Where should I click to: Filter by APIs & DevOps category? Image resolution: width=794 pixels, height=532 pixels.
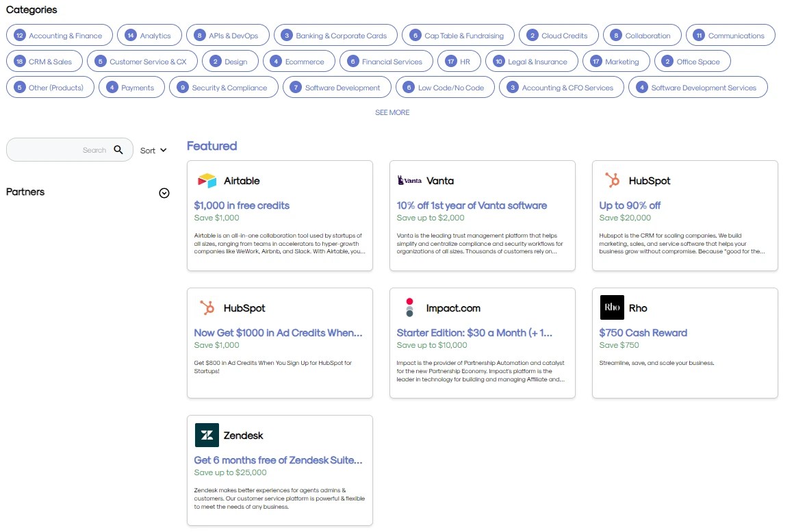(x=228, y=35)
